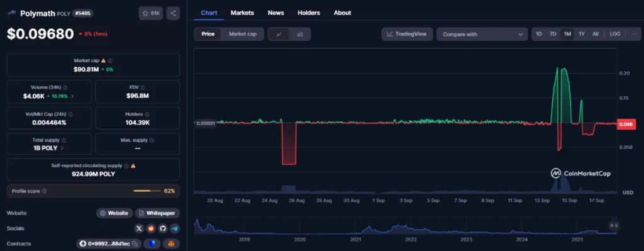Click the 0.004484% Vol/Mkt Cap value

point(49,123)
